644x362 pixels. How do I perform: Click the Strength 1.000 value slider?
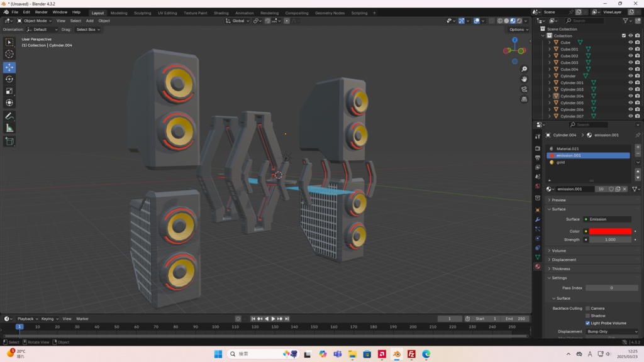(610, 239)
